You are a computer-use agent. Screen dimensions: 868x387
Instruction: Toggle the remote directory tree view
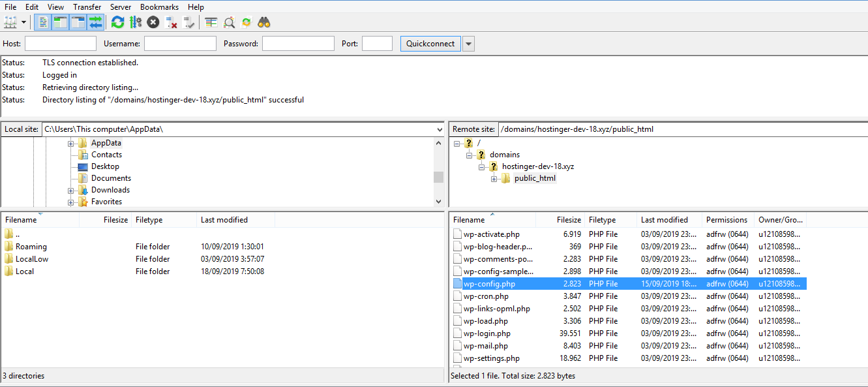click(76, 22)
